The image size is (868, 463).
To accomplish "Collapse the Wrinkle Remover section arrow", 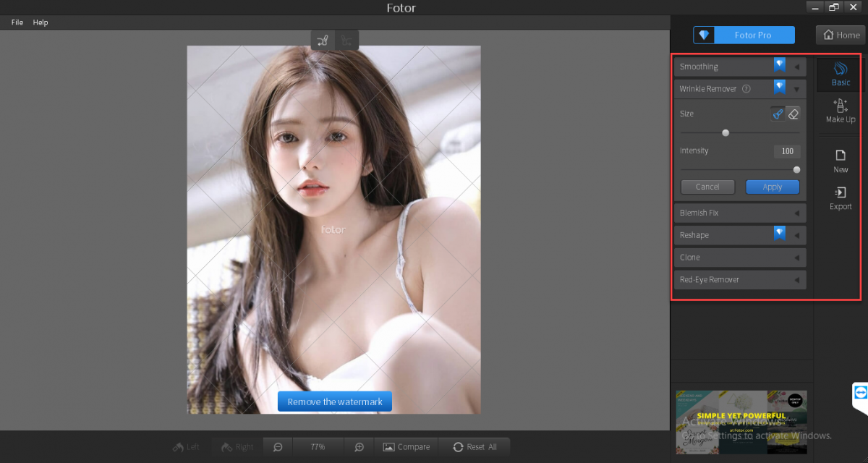I will coord(796,89).
